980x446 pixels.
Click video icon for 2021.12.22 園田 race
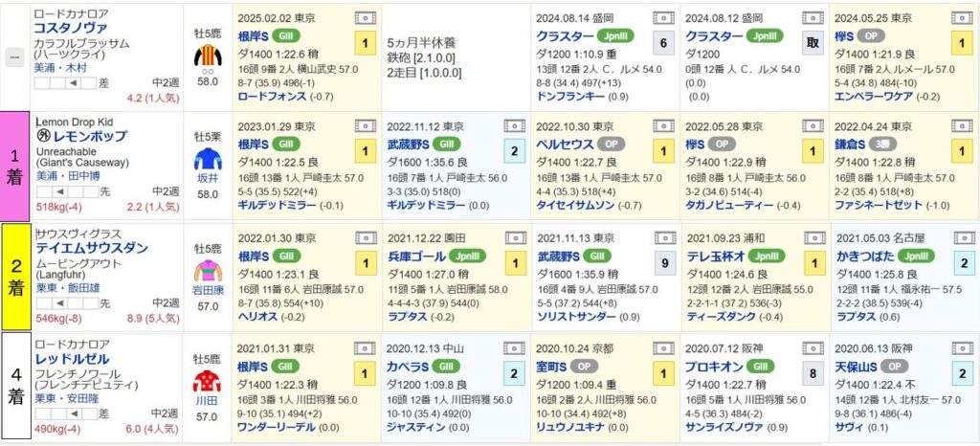[x=516, y=238]
